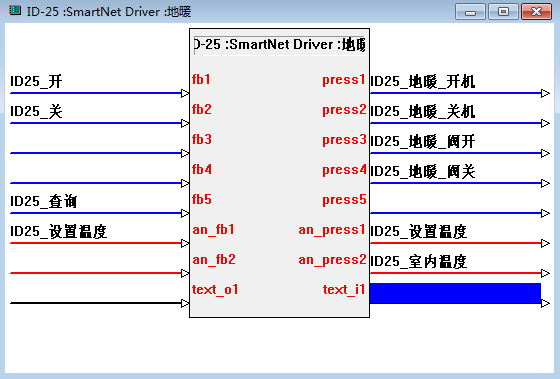Click the output arrow of ID25_地暖_开机 line
This screenshot has height=379, width=560.
(x=545, y=93)
